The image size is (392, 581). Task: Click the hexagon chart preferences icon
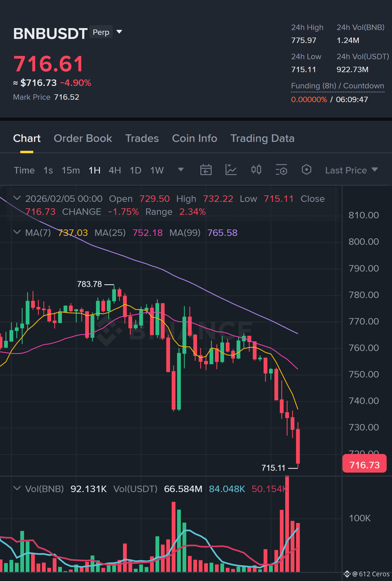click(306, 170)
